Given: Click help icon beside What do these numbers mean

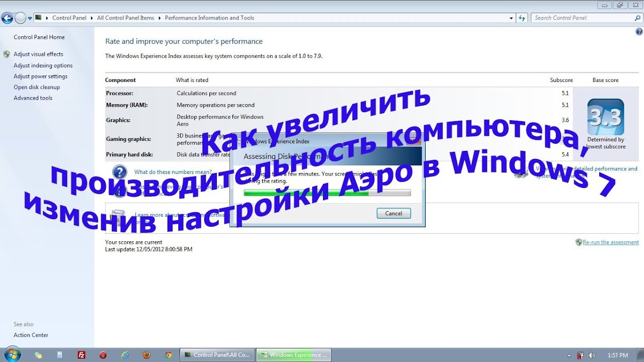Looking at the screenshot, I should [x=120, y=172].
